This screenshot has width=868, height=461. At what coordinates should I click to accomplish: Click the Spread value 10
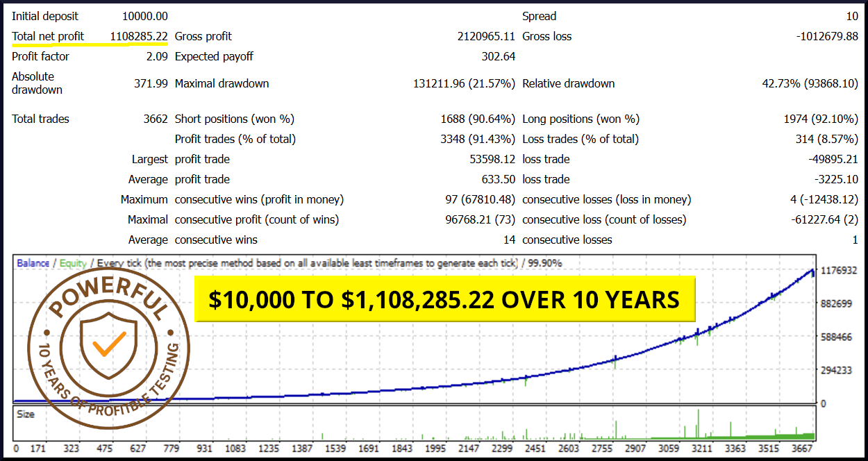pyautogui.click(x=851, y=16)
